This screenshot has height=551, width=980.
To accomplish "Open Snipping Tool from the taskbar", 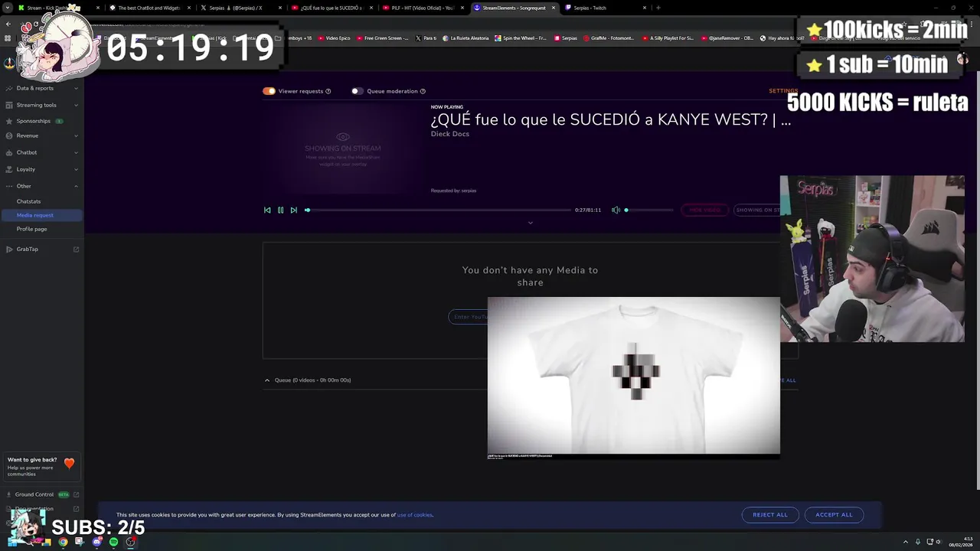I will 80,542.
